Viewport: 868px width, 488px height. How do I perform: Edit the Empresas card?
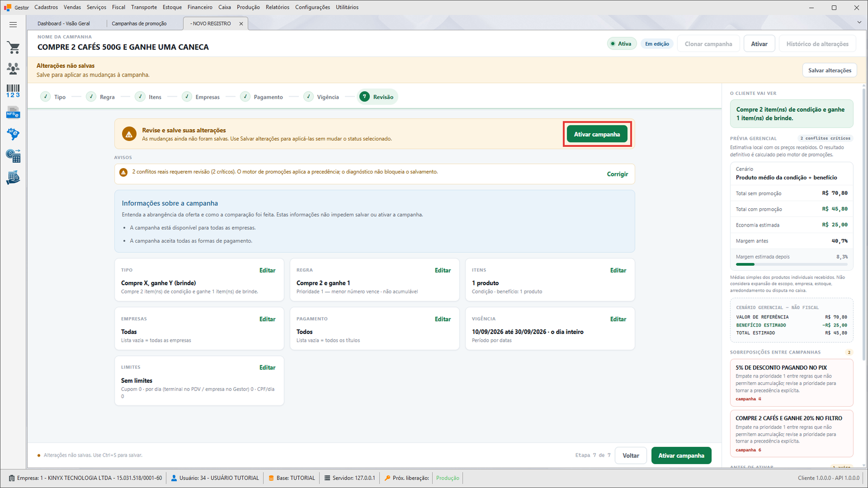pos(267,319)
